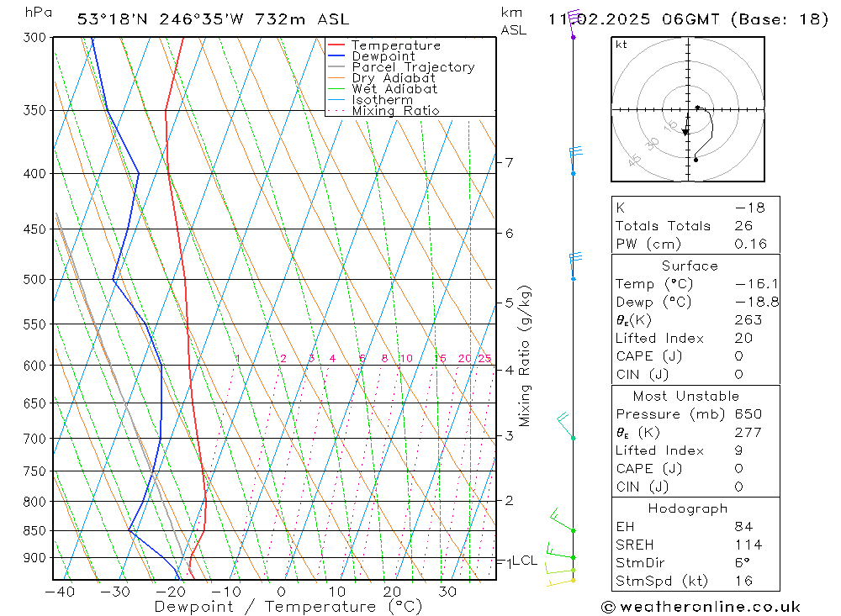
Task: Click the -40 temperature axis label
Action: coord(60,592)
